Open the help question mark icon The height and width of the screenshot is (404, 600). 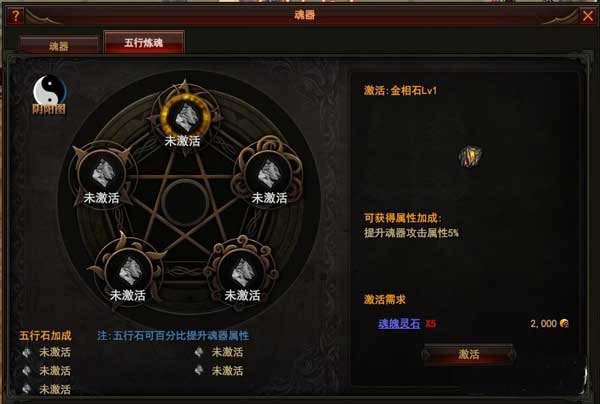[15, 16]
